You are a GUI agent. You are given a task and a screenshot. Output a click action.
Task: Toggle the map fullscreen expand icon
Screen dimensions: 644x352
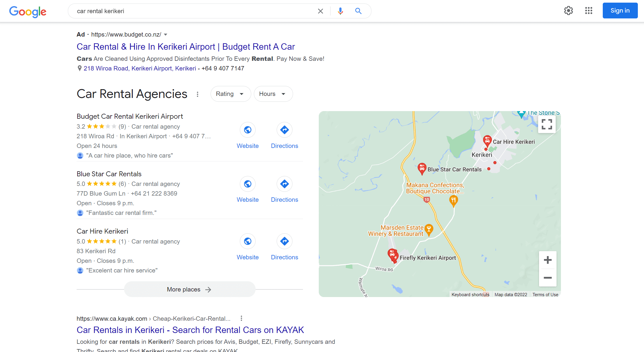(547, 125)
